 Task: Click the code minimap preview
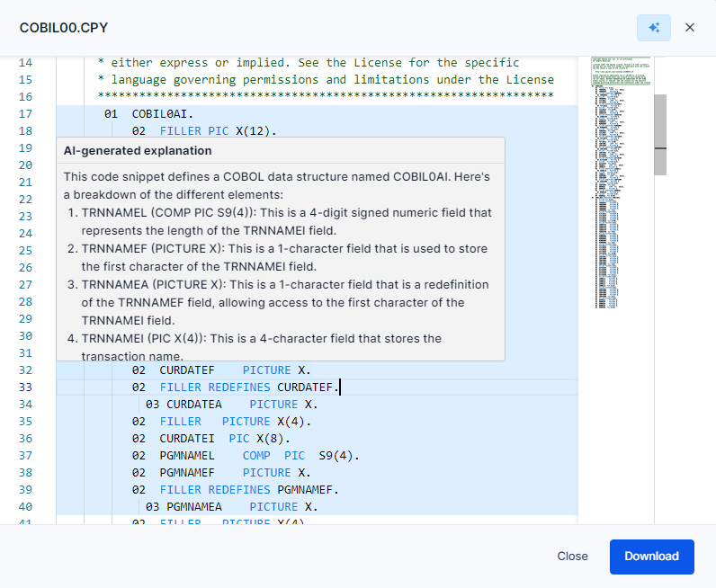[620, 183]
